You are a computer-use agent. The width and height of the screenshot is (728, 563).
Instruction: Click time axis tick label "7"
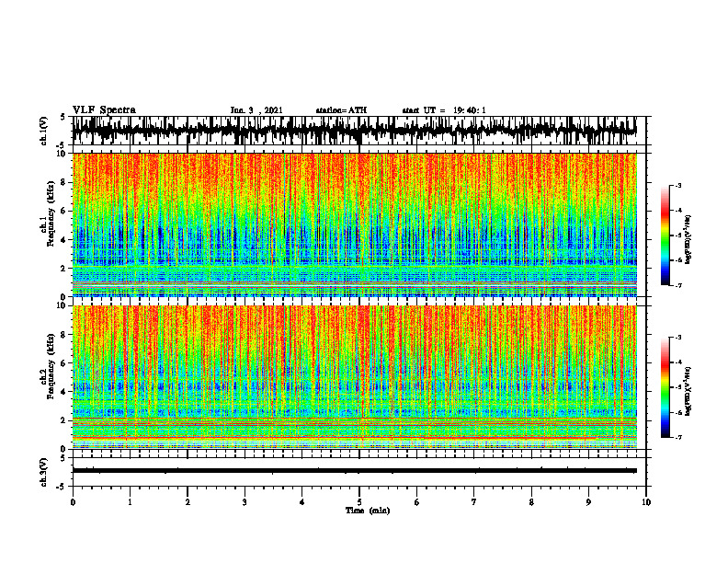tap(474, 502)
